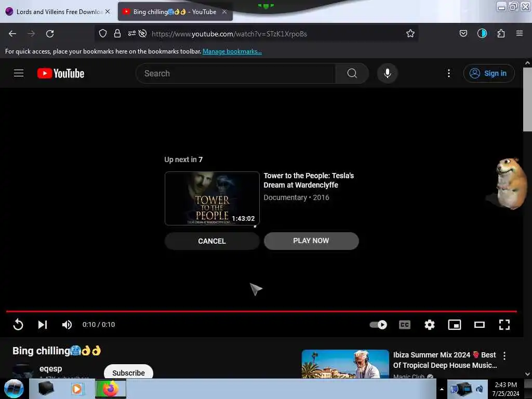Go back with the browser back arrow
The width and height of the screenshot is (532, 399).
(x=12, y=34)
